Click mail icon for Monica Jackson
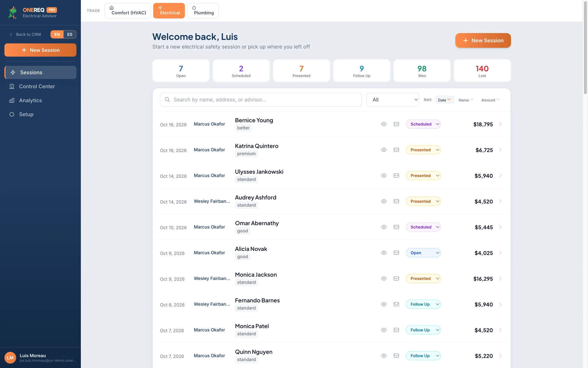 click(x=396, y=279)
